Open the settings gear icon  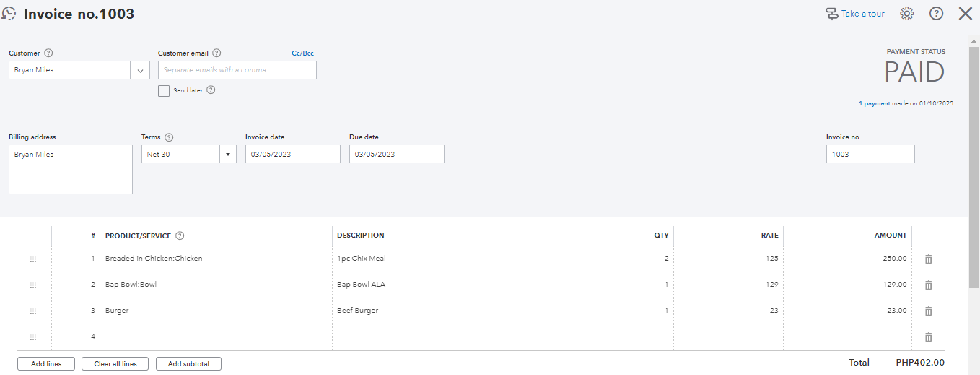point(907,14)
